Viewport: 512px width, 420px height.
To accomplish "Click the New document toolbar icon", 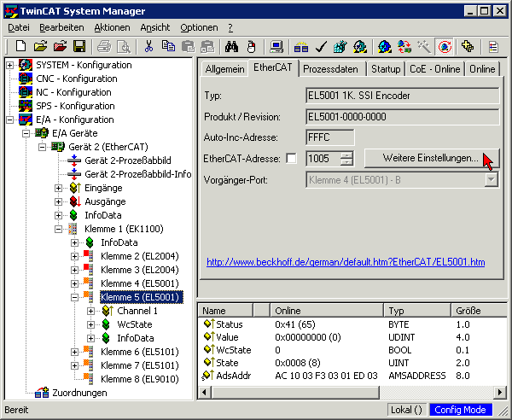I will 21,46.
